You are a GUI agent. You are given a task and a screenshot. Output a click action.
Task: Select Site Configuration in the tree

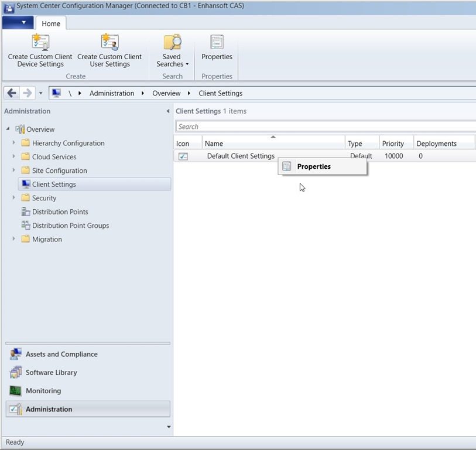60,171
